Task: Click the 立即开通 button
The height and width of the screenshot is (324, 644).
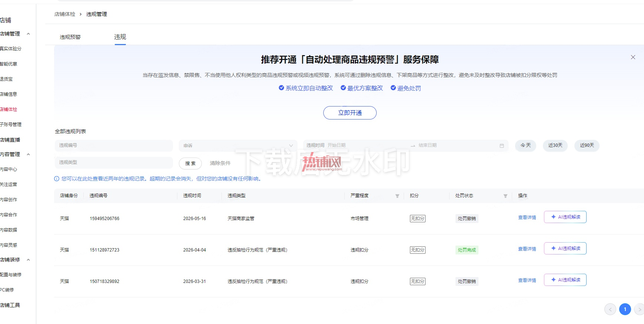Action: (350, 113)
